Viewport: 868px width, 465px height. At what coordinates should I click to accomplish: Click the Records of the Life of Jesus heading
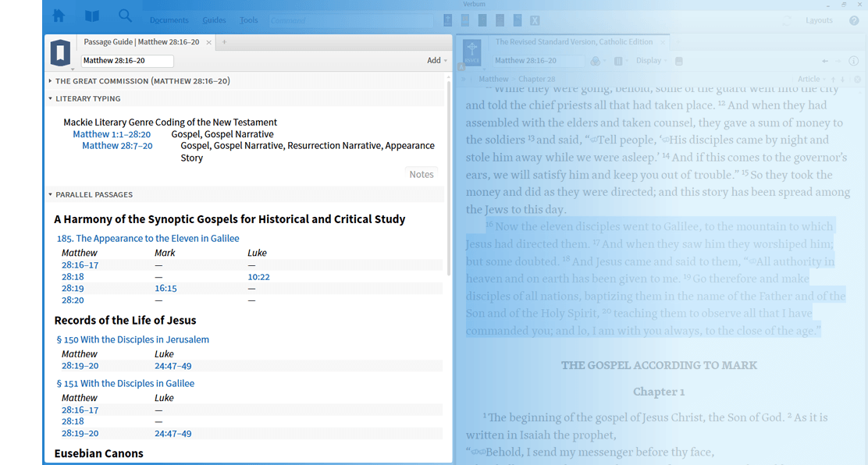[x=125, y=321]
